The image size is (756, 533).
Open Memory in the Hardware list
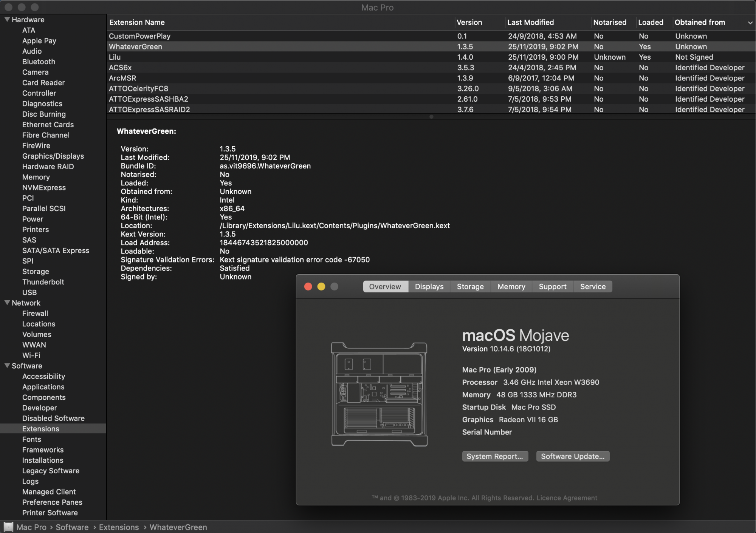pos(36,177)
